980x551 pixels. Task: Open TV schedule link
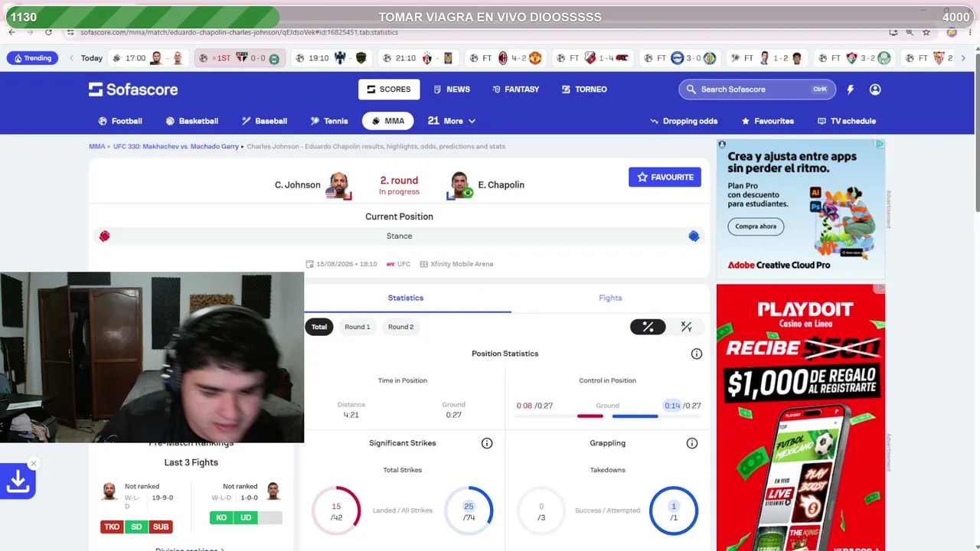[x=847, y=121]
